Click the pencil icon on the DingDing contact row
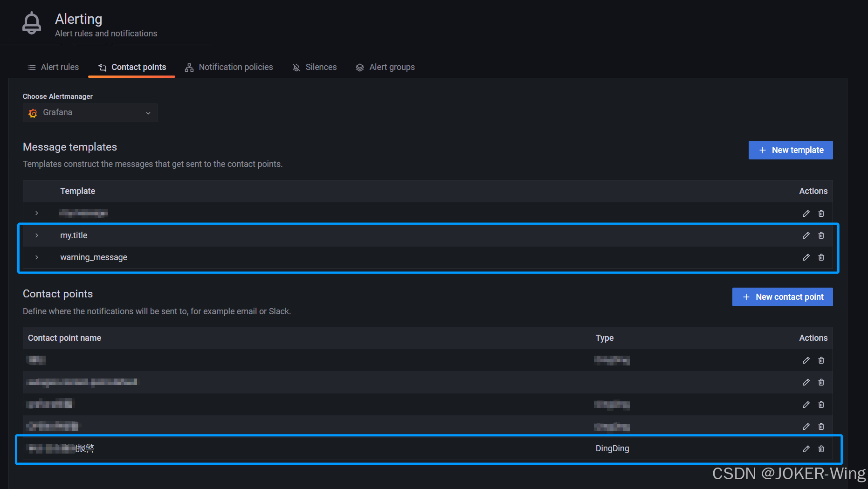The image size is (868, 489). [806, 448]
